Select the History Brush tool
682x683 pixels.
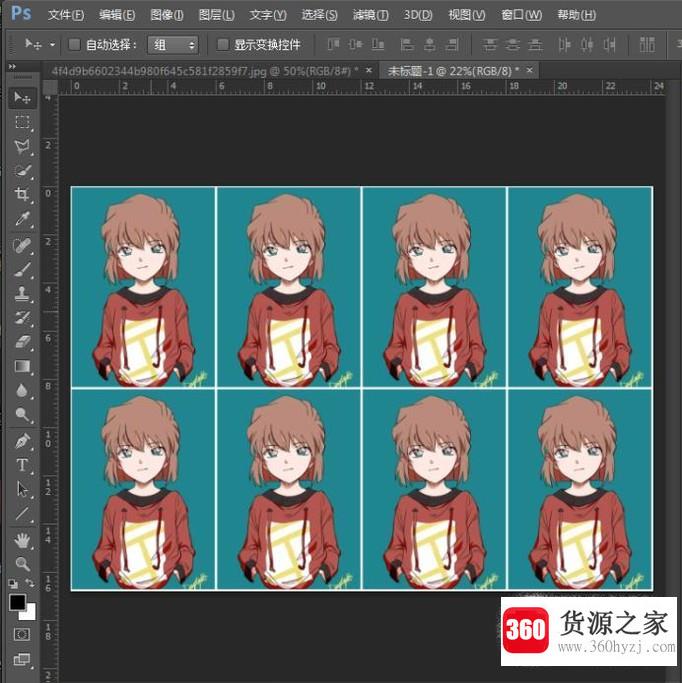click(22, 318)
